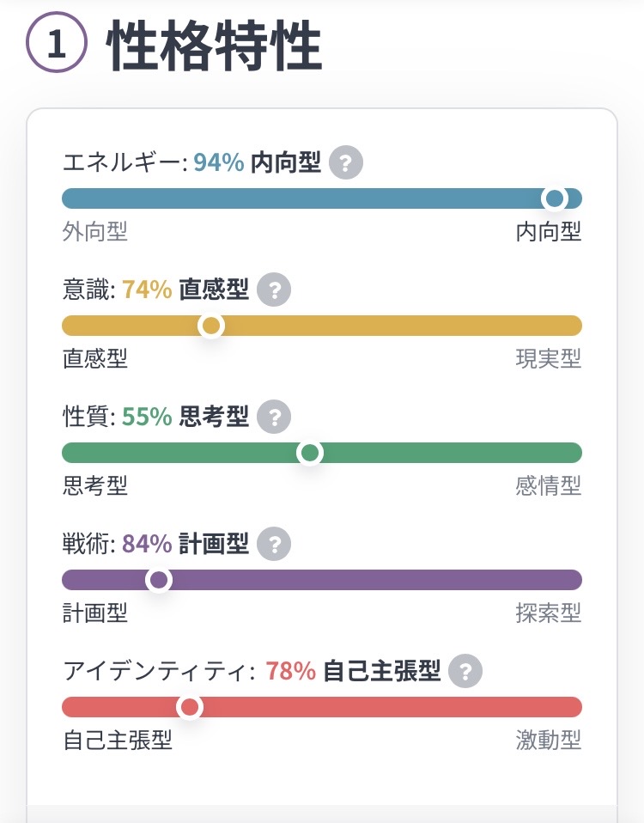Image resolution: width=644 pixels, height=823 pixels.
Task: Click the 性格特性 heading
Action: pyautogui.click(x=215, y=47)
